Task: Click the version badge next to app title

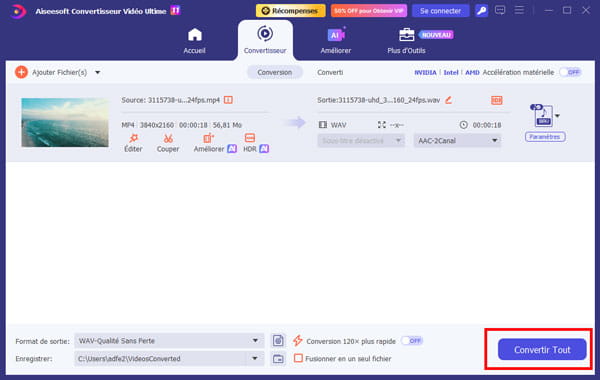Action: click(x=175, y=10)
